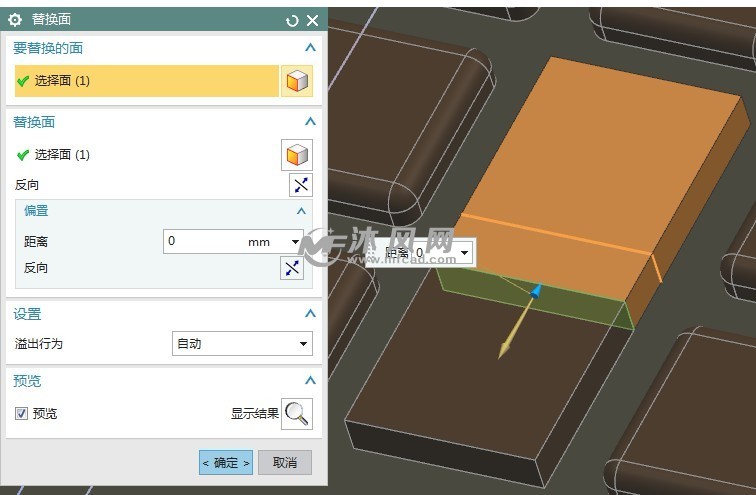This screenshot has height=495, width=756.
Task: Select the highlighted 选择面 (1) row
Action: (147, 80)
